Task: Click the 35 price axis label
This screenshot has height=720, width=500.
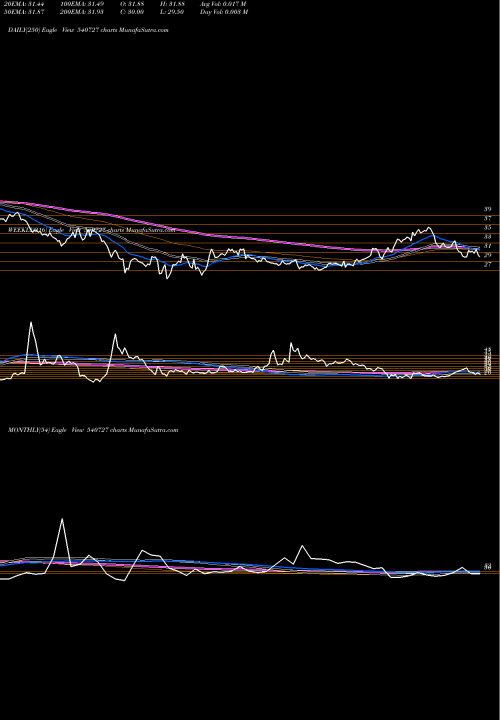Action: click(487, 227)
